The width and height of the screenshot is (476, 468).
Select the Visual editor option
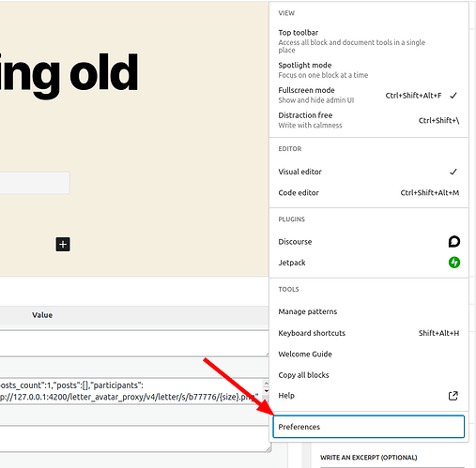click(369, 172)
